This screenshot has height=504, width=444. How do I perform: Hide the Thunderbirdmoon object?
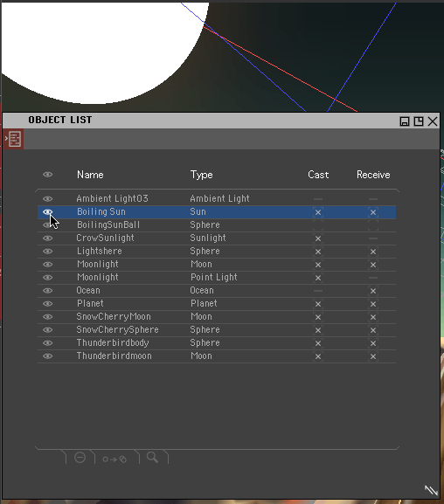point(47,356)
